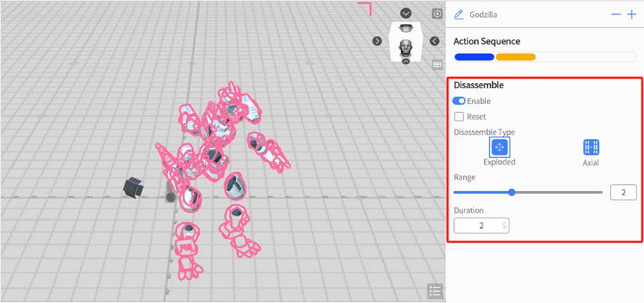Click the Range slider handle
This screenshot has width=644, height=303.
(x=512, y=192)
